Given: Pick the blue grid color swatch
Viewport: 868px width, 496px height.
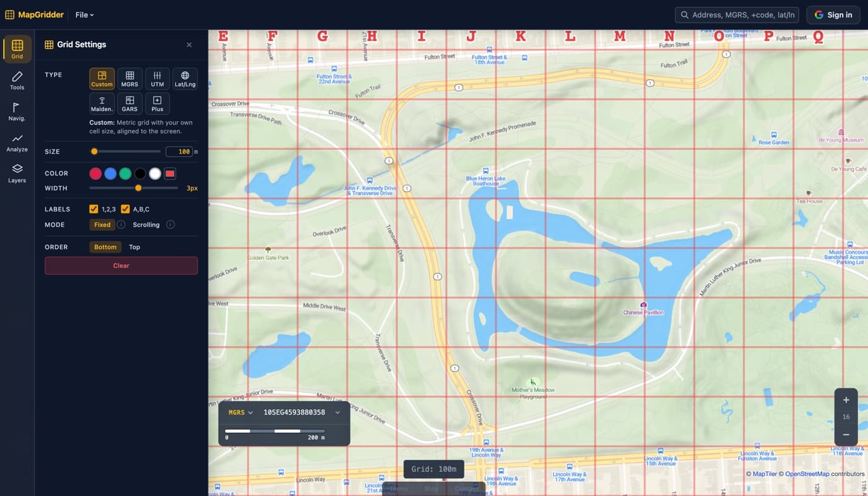Looking at the screenshot, I should [110, 174].
